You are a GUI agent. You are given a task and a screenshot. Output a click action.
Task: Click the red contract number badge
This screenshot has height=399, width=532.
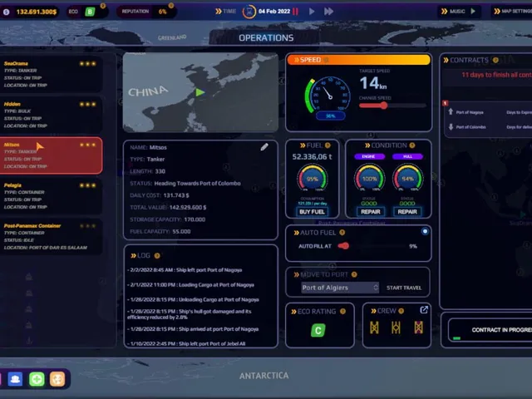446,103
